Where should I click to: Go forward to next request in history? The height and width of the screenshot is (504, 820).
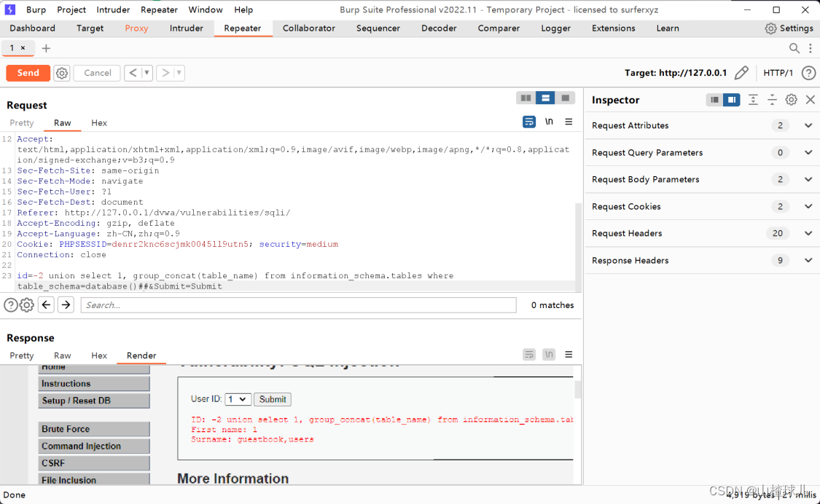tap(165, 73)
